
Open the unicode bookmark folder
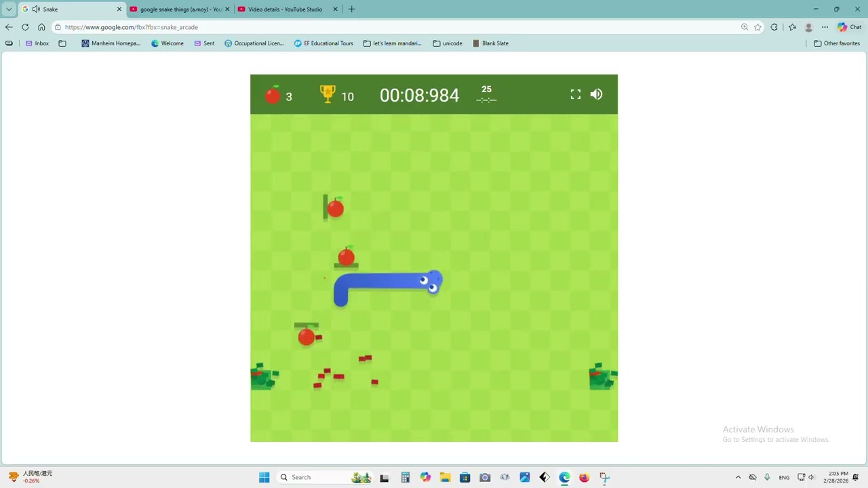click(x=448, y=43)
